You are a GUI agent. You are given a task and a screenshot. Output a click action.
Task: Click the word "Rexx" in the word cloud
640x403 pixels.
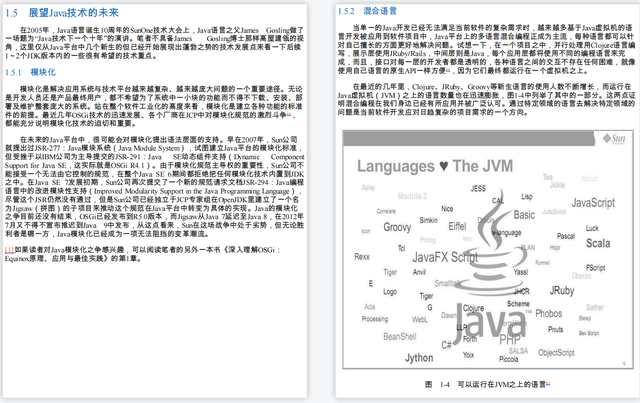click(x=362, y=257)
